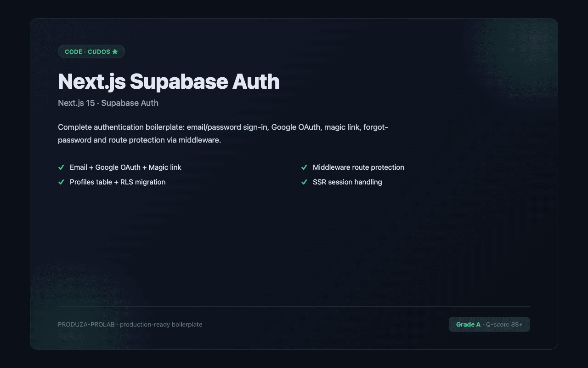Viewport: 588px width, 368px height.
Task: Click Email + Google OAuth + Magic link text
Action: click(x=125, y=167)
